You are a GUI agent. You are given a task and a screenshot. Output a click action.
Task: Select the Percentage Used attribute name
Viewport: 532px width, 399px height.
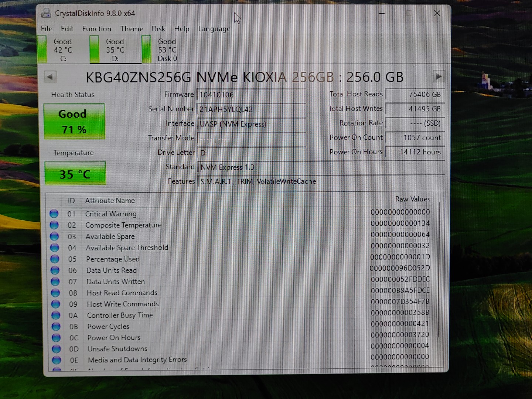coord(113,259)
